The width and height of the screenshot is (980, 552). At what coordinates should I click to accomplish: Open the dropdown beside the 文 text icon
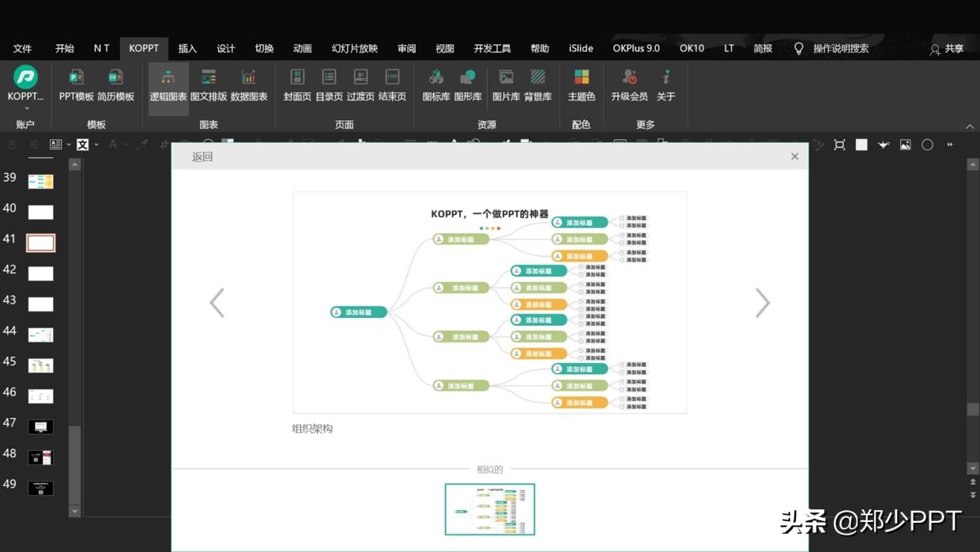click(96, 144)
